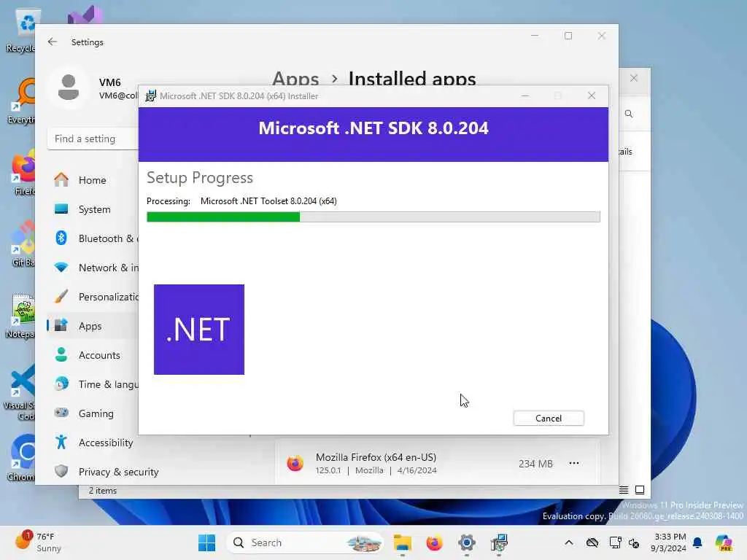This screenshot has width=747, height=560.
Task: Click the Apps icon in Settings sidebar
Action: (x=61, y=325)
